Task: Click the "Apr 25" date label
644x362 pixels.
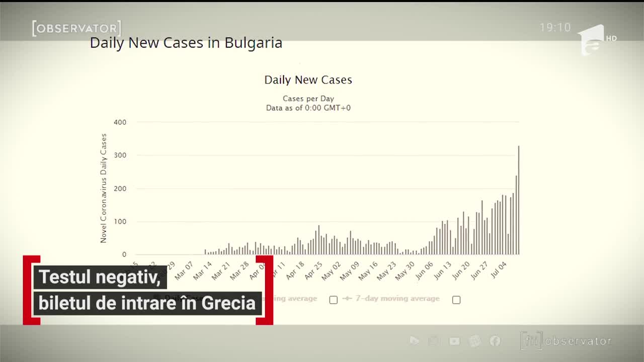Action: click(x=313, y=270)
